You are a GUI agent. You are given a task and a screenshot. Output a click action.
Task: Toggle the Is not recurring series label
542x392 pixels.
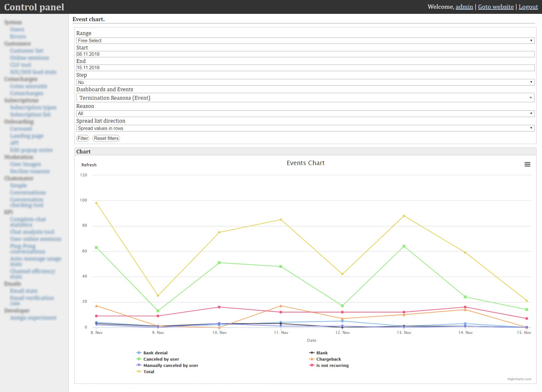click(x=332, y=366)
